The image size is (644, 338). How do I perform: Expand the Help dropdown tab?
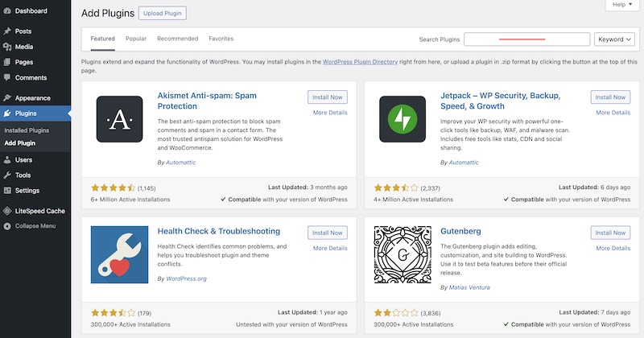click(622, 5)
